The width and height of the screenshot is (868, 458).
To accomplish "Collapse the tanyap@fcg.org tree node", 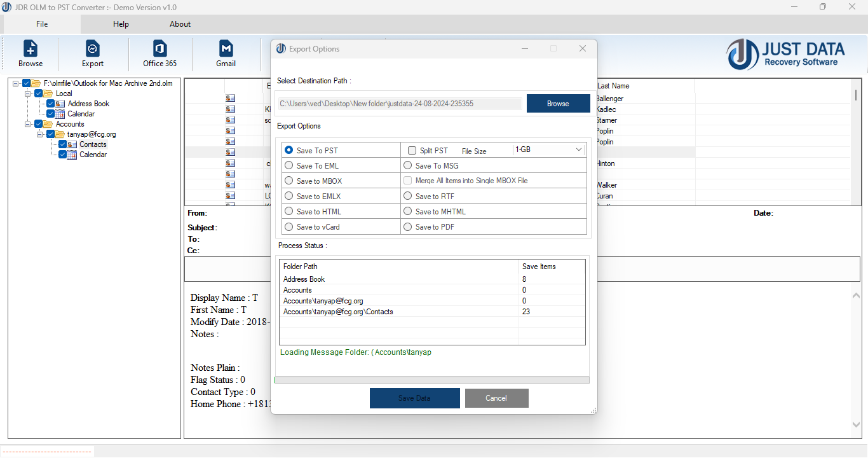I will [x=40, y=134].
